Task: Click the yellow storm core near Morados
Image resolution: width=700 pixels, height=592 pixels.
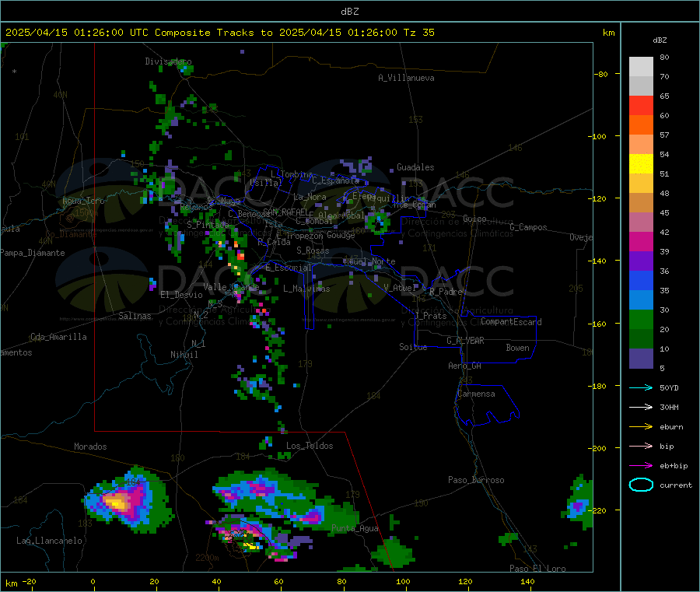Action: (116, 503)
